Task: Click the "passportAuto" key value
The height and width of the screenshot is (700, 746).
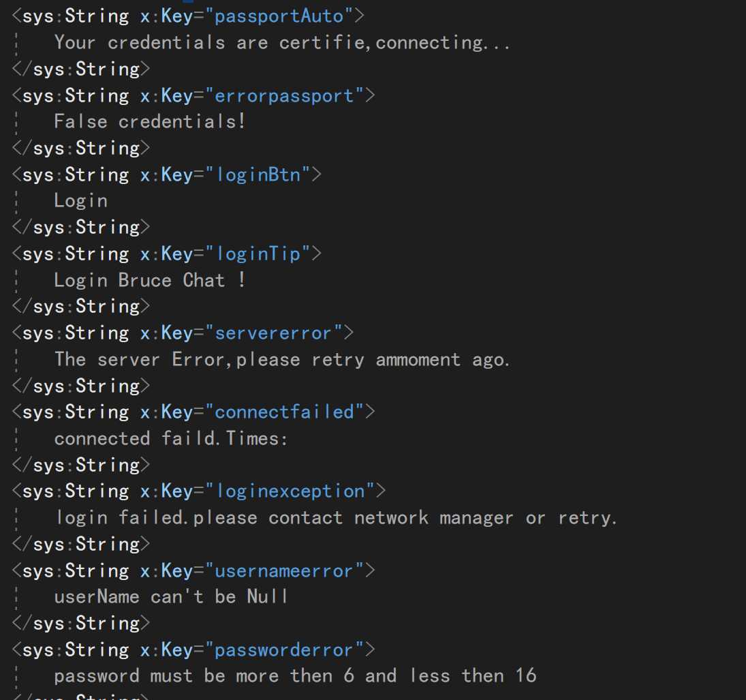Action: pyautogui.click(x=279, y=16)
